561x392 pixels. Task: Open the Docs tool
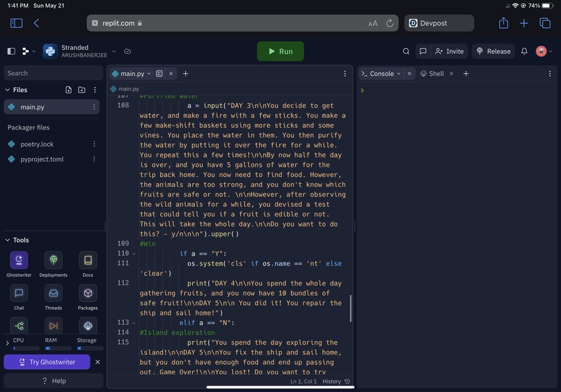tap(88, 264)
